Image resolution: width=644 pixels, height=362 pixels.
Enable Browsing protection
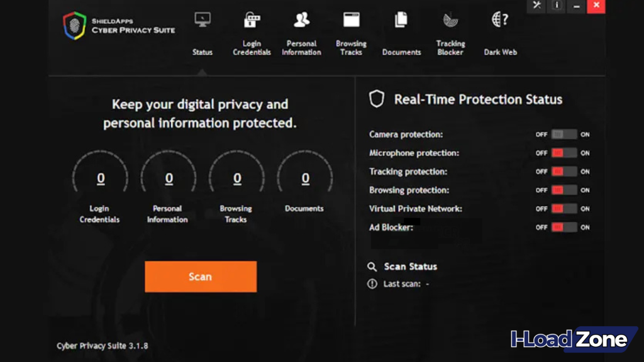564,190
